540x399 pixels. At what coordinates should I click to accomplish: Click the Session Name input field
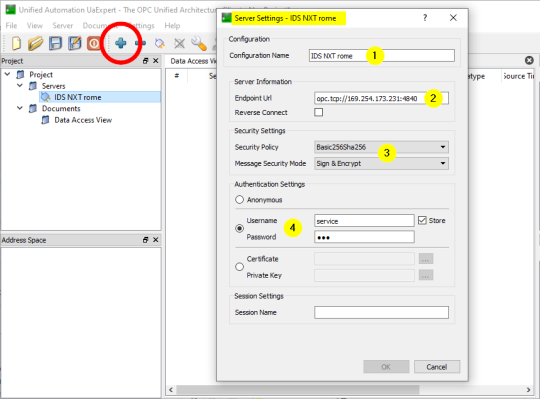pyautogui.click(x=381, y=313)
